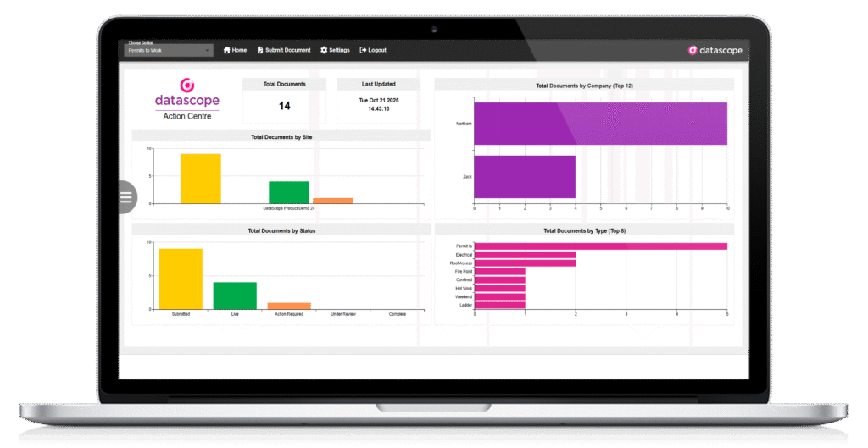The height and width of the screenshot is (448, 868).
Task: Click the Home link text
Action: click(240, 50)
